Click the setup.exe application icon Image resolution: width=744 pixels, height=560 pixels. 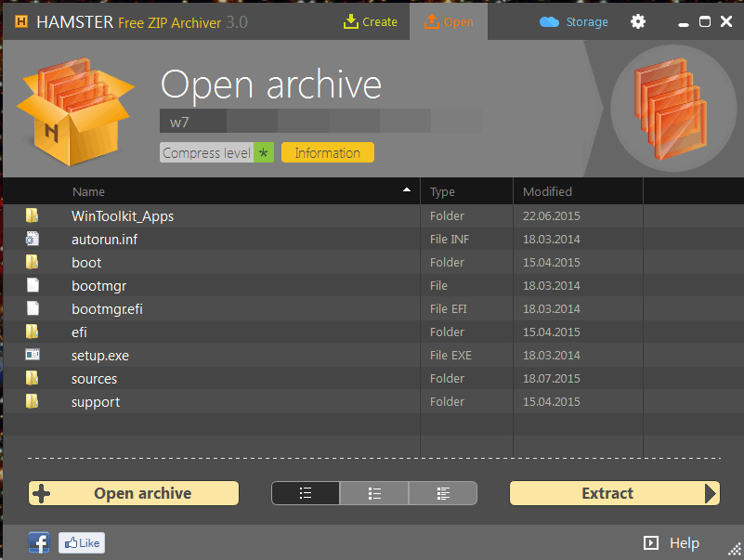pyautogui.click(x=33, y=355)
